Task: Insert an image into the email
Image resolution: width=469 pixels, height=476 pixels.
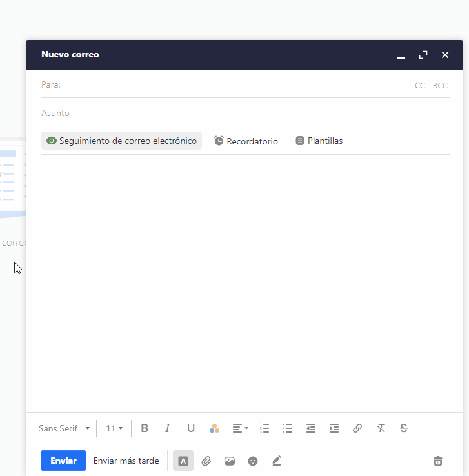Action: [230, 461]
